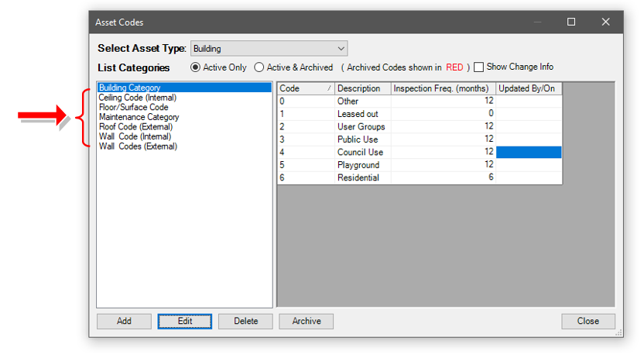The height and width of the screenshot is (358, 644).
Task: Click the Add button
Action: pos(124,321)
